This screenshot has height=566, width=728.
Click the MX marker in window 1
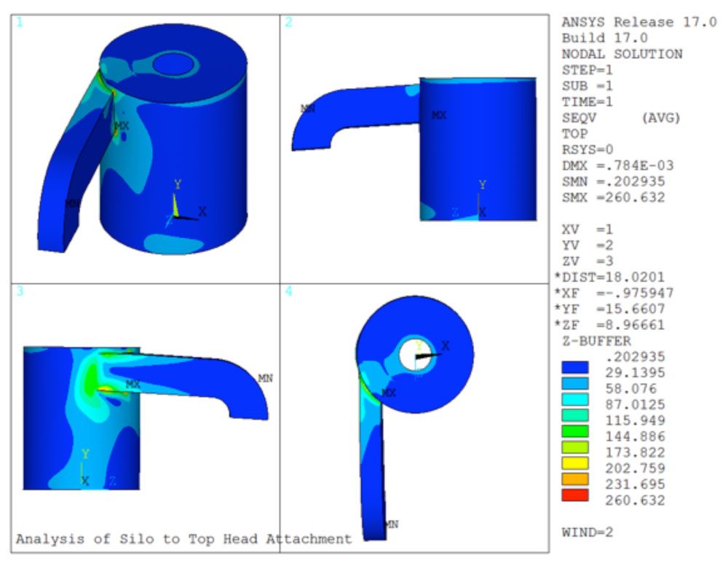[x=122, y=126]
